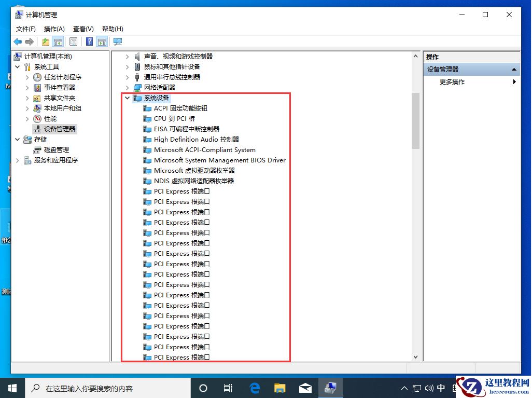This screenshot has height=398, width=532.
Task: Click the scan for hardware changes icon
Action: 117,42
